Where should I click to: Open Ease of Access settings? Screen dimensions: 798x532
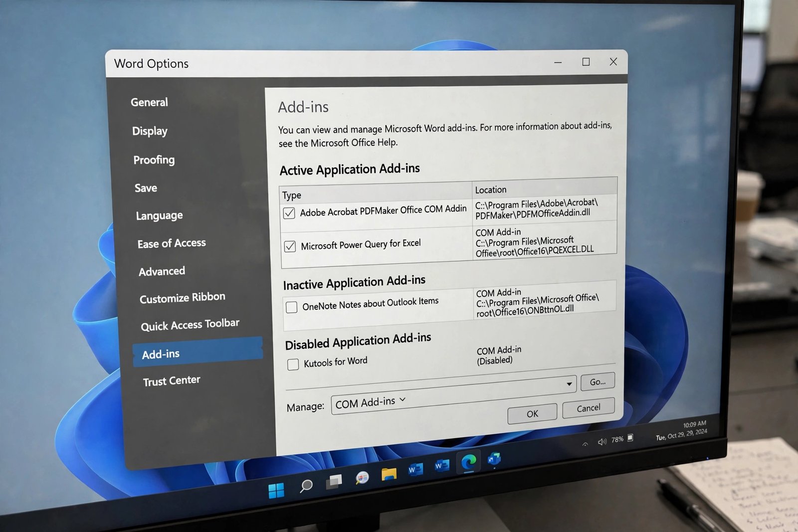[x=172, y=243]
